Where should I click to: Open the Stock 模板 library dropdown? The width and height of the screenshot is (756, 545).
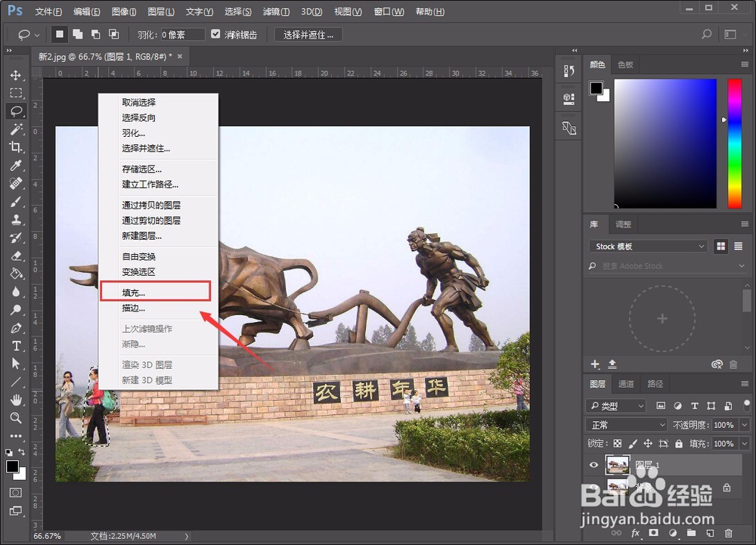(x=648, y=246)
